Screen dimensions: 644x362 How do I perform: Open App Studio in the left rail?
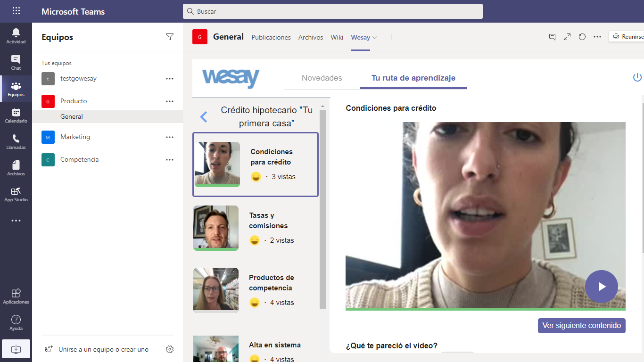click(x=16, y=194)
